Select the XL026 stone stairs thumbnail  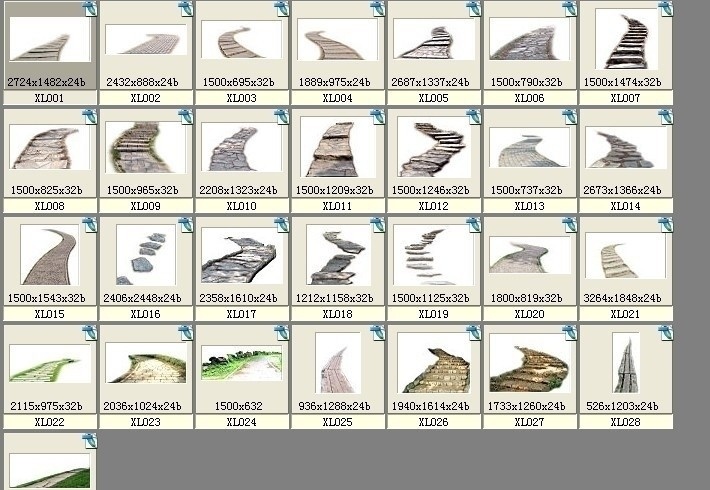pos(433,363)
